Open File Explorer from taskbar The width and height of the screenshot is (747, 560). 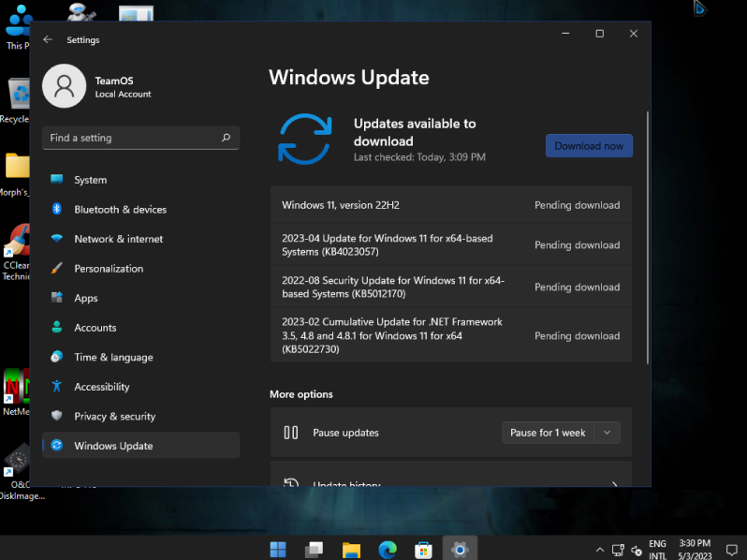coord(351,550)
